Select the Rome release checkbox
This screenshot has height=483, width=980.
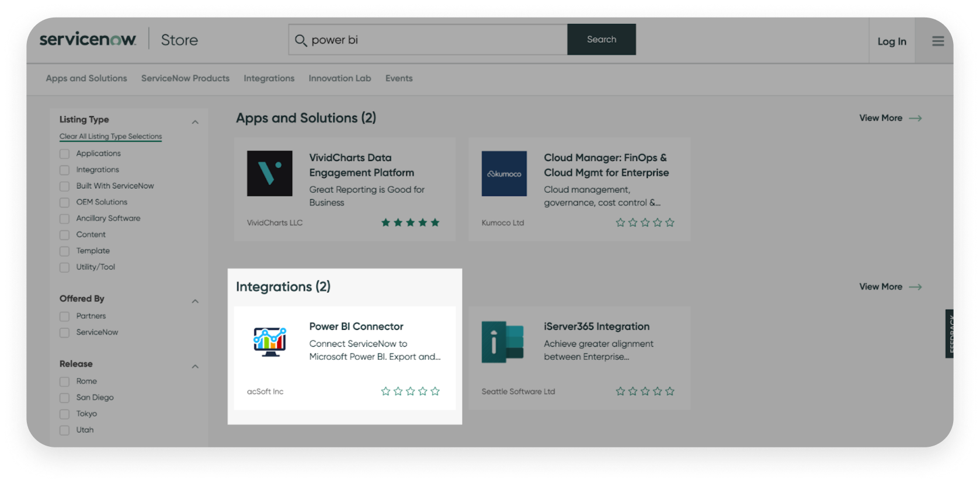tap(64, 382)
